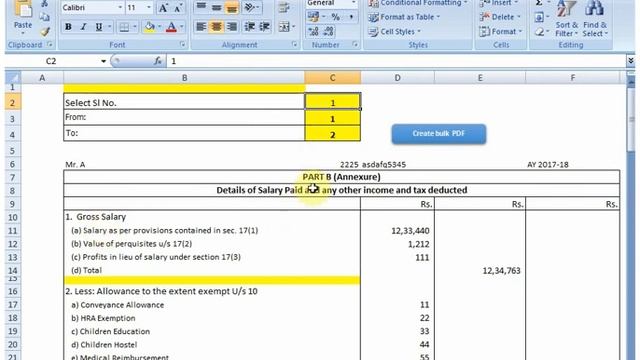Viewport: 640px width, 360px height.
Task: Set Top Align vertical alignment
Action: pos(201,7)
